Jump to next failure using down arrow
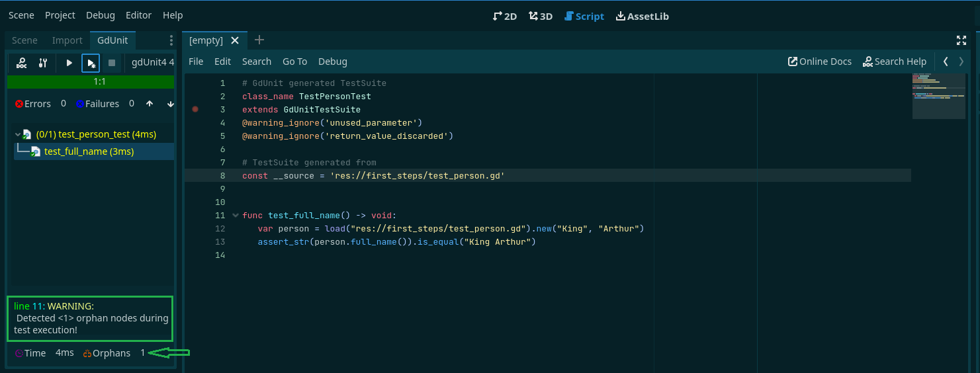Screen dimensions: 980x373 (x=170, y=104)
